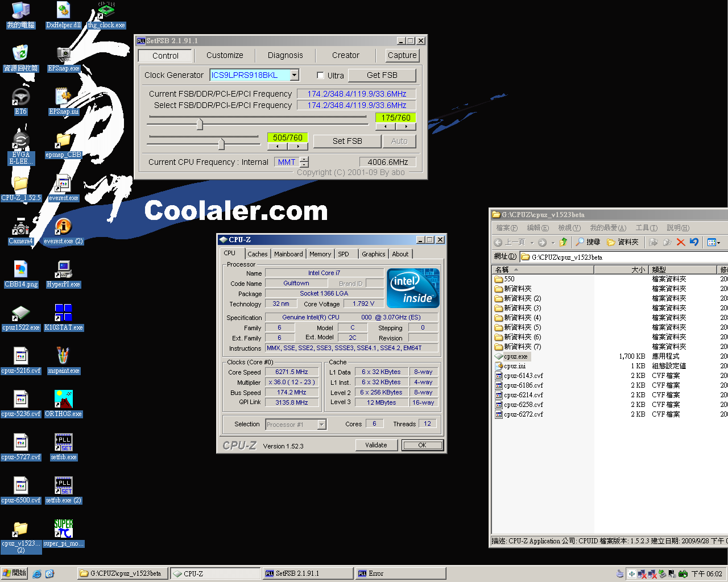Image resolution: width=728 pixels, height=582 pixels.
Task: Click the red Delete icon in Explorer toolbar
Action: coord(680,242)
